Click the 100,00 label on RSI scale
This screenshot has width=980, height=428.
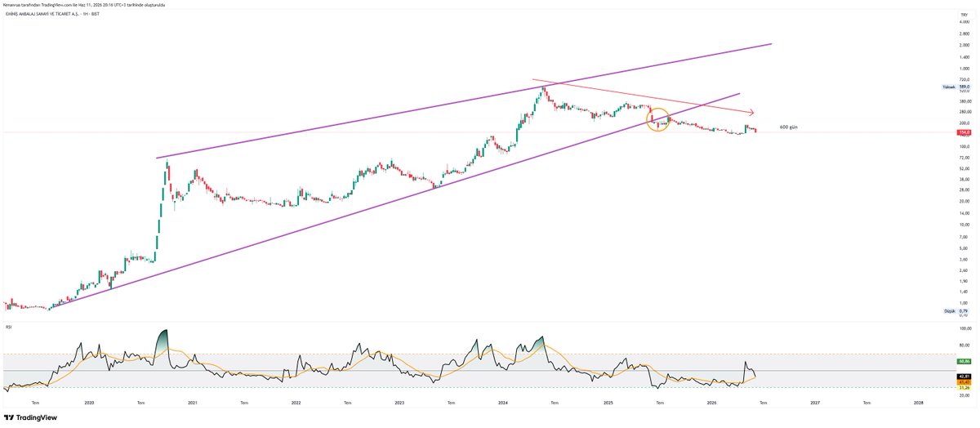[964, 328]
